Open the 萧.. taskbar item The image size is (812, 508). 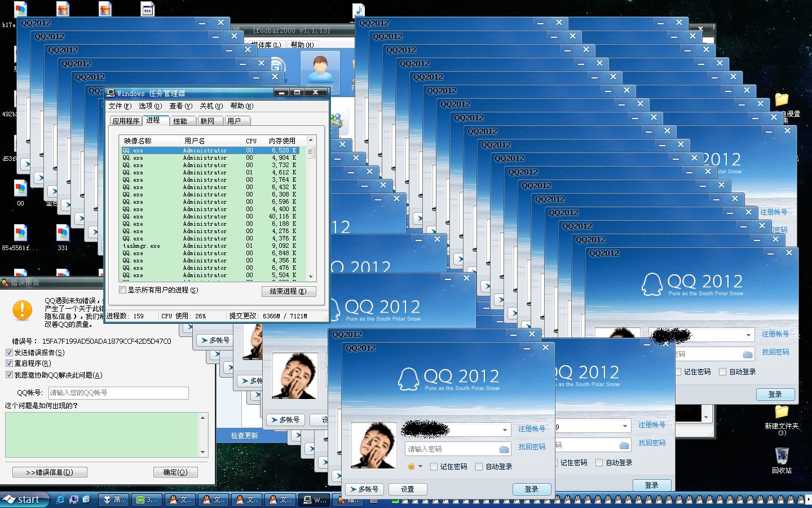(x=114, y=500)
